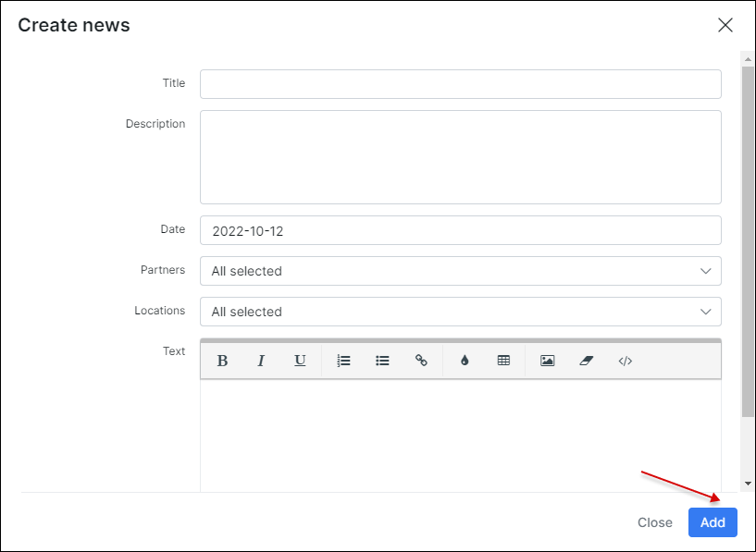Clear formatting with the eraser icon
756x552 pixels.
tap(587, 361)
